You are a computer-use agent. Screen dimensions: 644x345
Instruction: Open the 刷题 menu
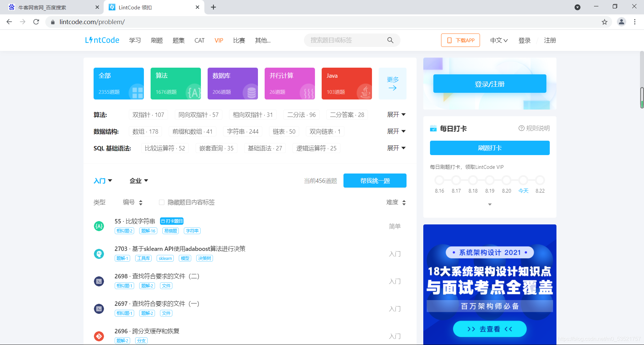pyautogui.click(x=157, y=40)
